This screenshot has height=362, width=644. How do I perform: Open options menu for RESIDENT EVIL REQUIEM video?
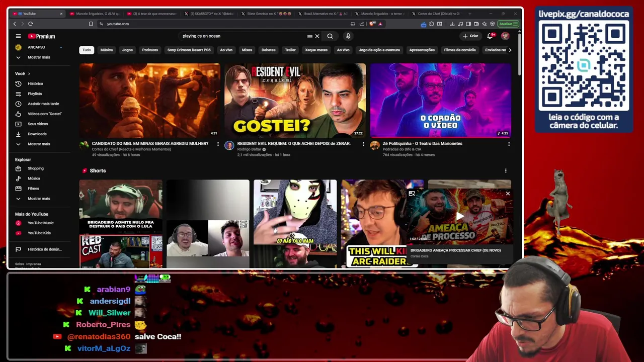point(363,144)
